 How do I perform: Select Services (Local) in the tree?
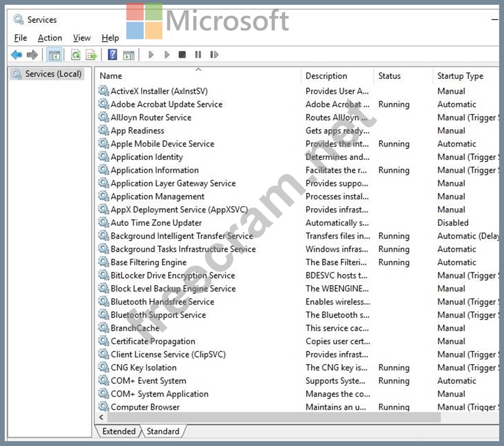pos(47,74)
